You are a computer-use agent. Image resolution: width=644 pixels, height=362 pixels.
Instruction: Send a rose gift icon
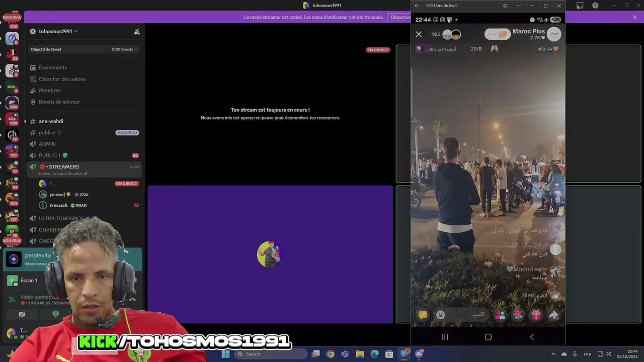tap(518, 315)
